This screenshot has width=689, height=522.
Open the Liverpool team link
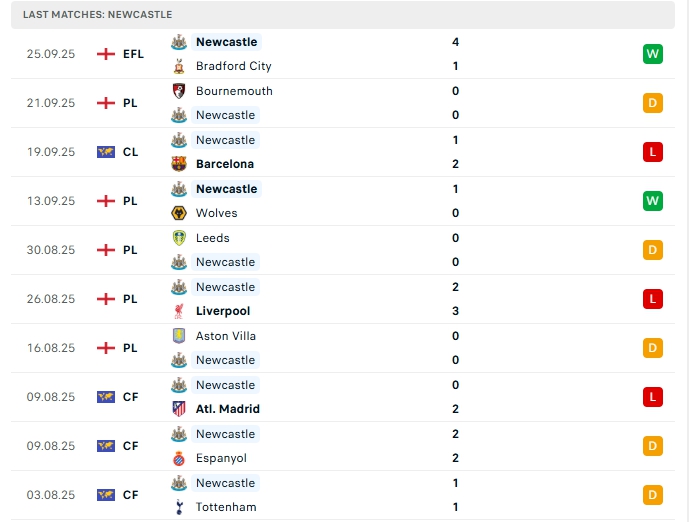coord(223,311)
